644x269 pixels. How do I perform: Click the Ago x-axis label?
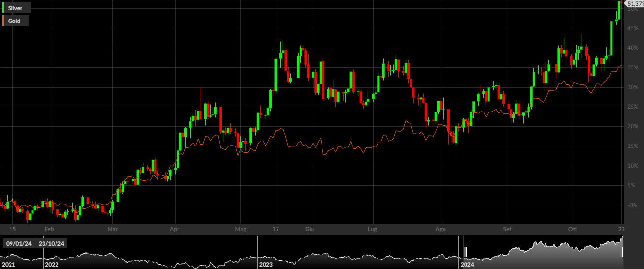pyautogui.click(x=441, y=229)
